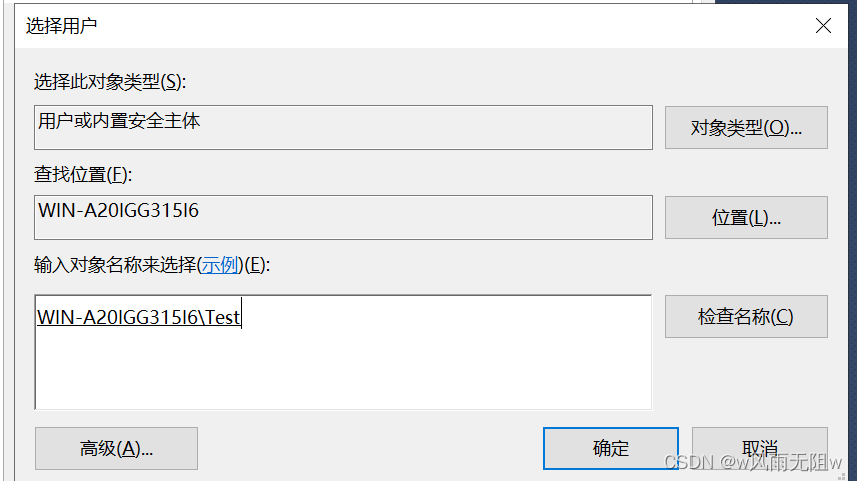
Task: Click empty dialog space between 高级 and 确定
Action: (370, 448)
